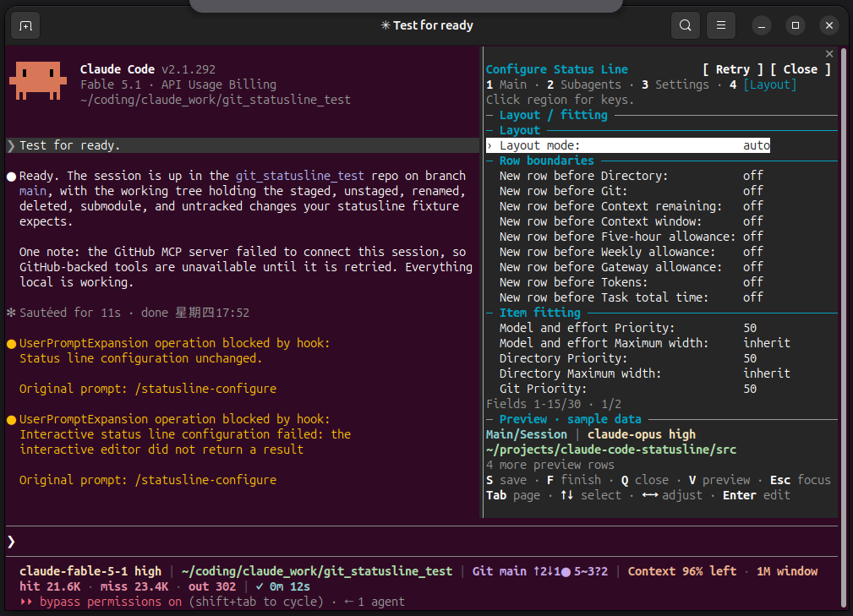Click 'Context 96% left' status segment
The image size is (853, 616).
point(681,571)
